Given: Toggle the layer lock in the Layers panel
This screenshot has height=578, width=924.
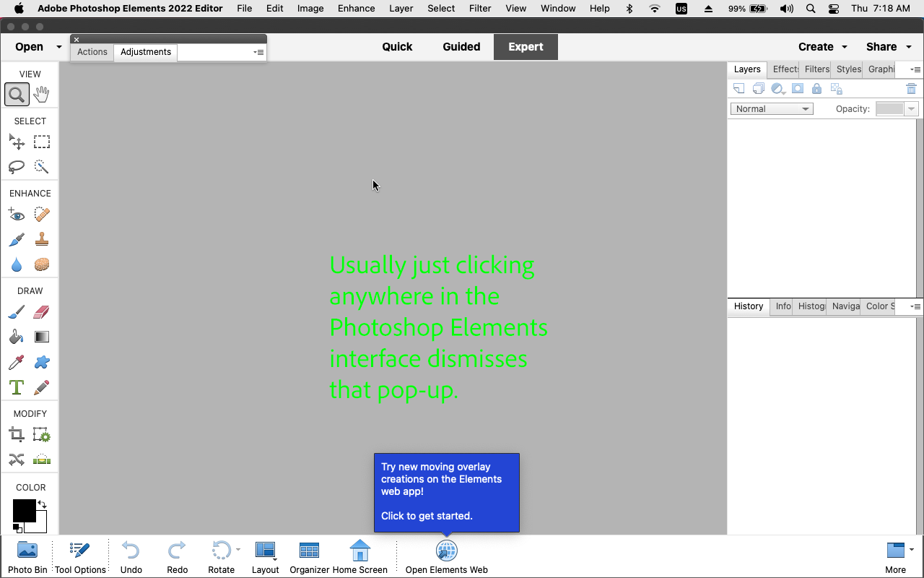Looking at the screenshot, I should 816,88.
